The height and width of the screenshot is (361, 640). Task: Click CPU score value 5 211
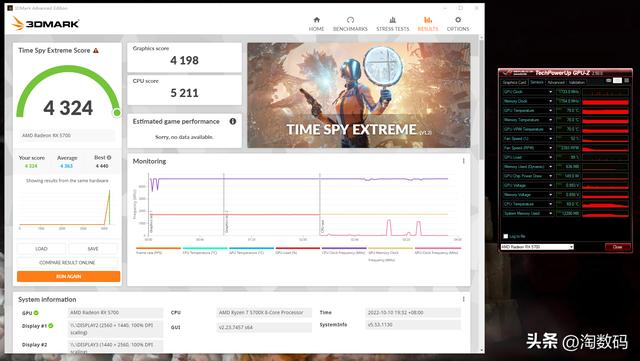(x=184, y=93)
